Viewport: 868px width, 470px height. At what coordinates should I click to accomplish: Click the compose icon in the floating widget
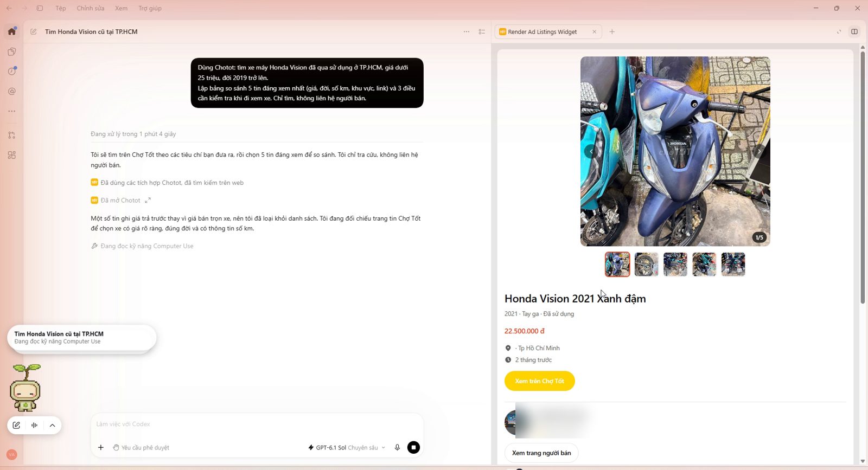point(16,426)
